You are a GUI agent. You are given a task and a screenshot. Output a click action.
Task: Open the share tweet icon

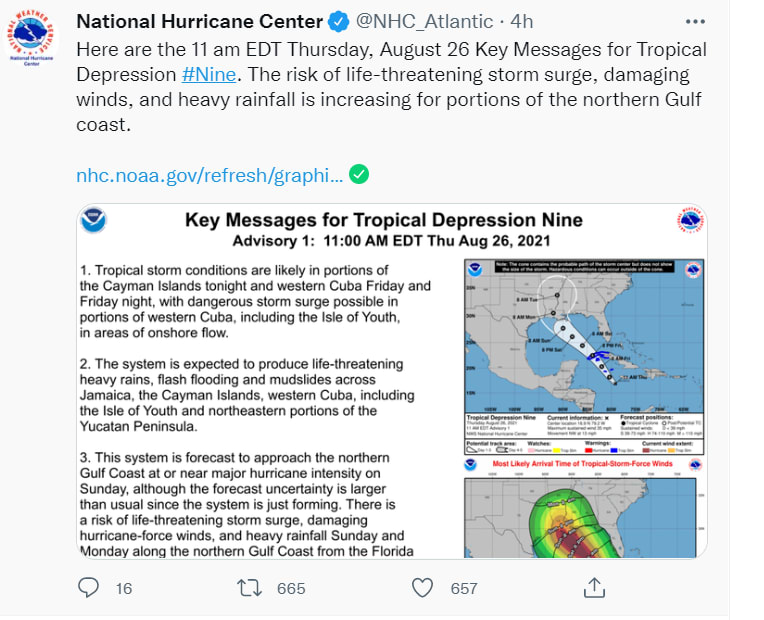(x=594, y=587)
